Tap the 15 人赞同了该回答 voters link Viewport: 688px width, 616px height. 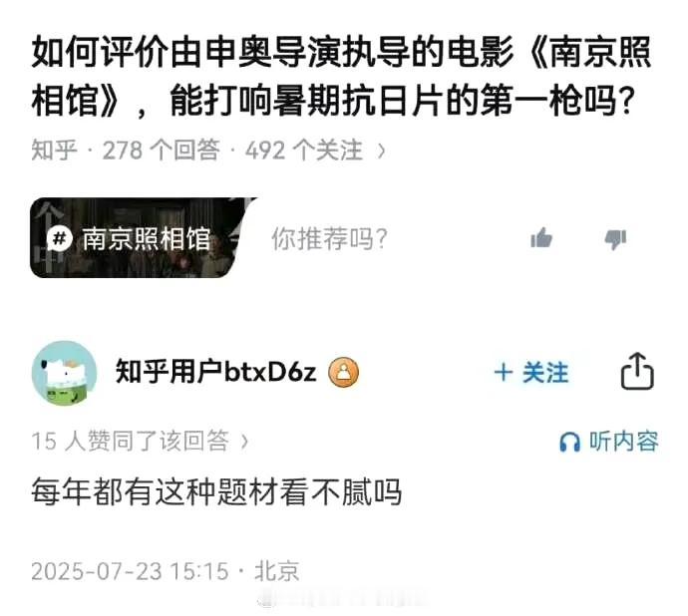(131, 441)
